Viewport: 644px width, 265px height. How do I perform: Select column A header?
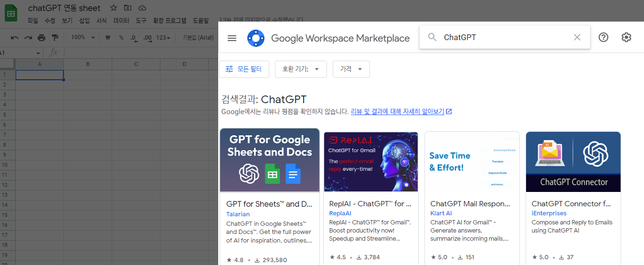point(40,64)
